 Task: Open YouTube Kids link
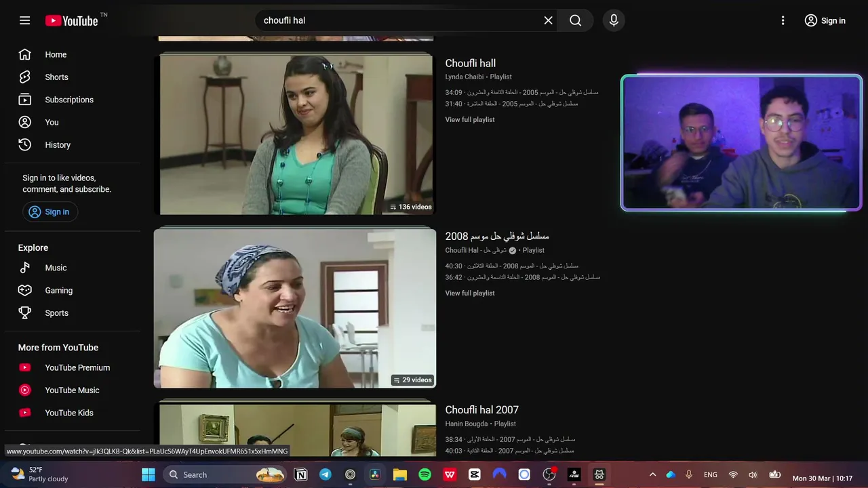click(73, 412)
